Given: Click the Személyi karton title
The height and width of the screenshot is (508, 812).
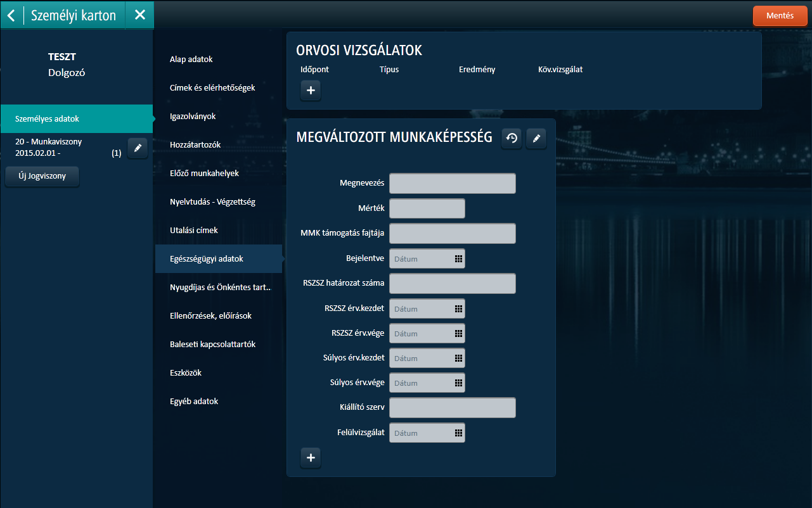Looking at the screenshot, I should click(74, 15).
